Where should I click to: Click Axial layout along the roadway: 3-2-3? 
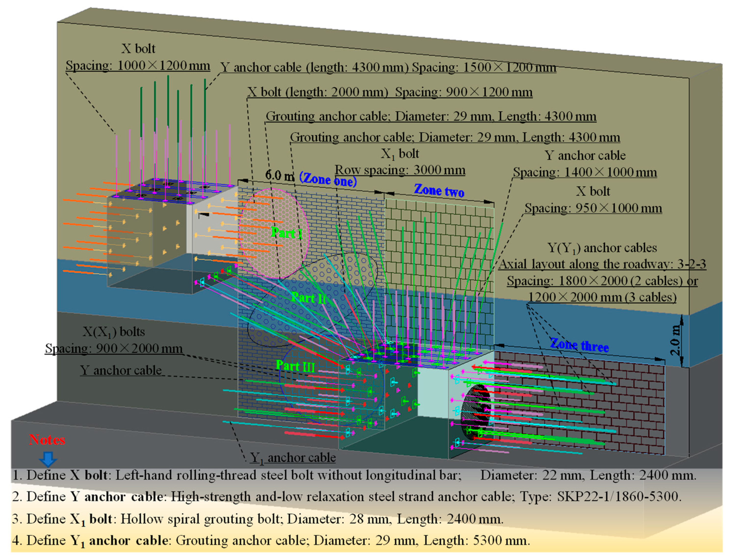point(602,264)
